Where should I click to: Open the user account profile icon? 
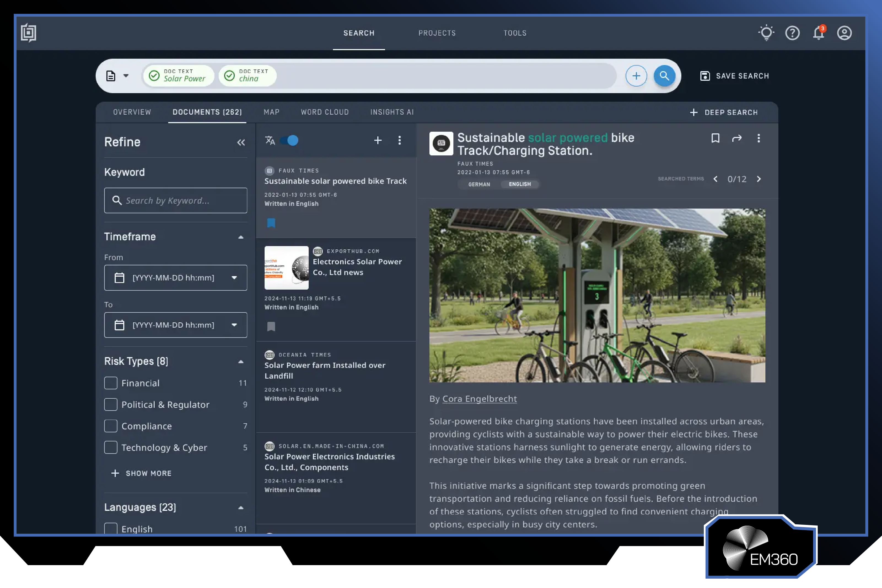(x=844, y=33)
